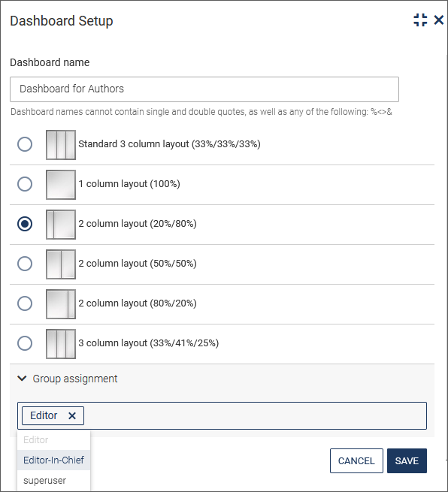
Task: Click the greyed-out Editor list option
Action: pyautogui.click(x=53, y=440)
